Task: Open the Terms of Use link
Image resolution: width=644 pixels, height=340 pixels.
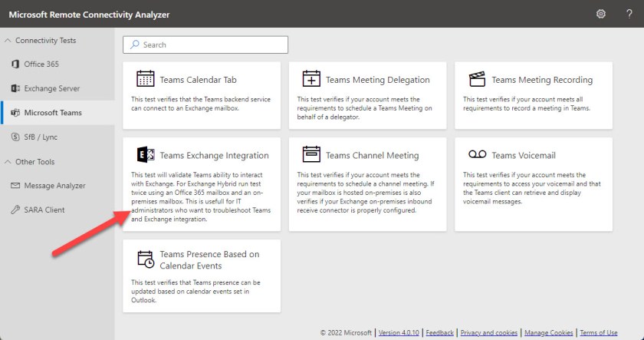Action: tap(599, 332)
